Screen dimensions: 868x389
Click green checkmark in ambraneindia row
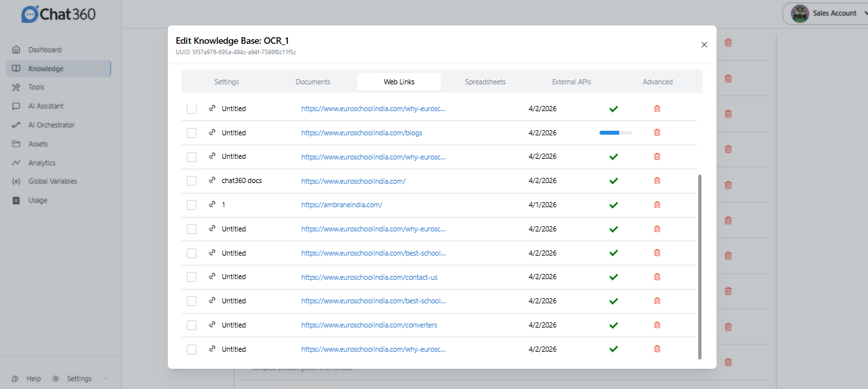point(613,205)
